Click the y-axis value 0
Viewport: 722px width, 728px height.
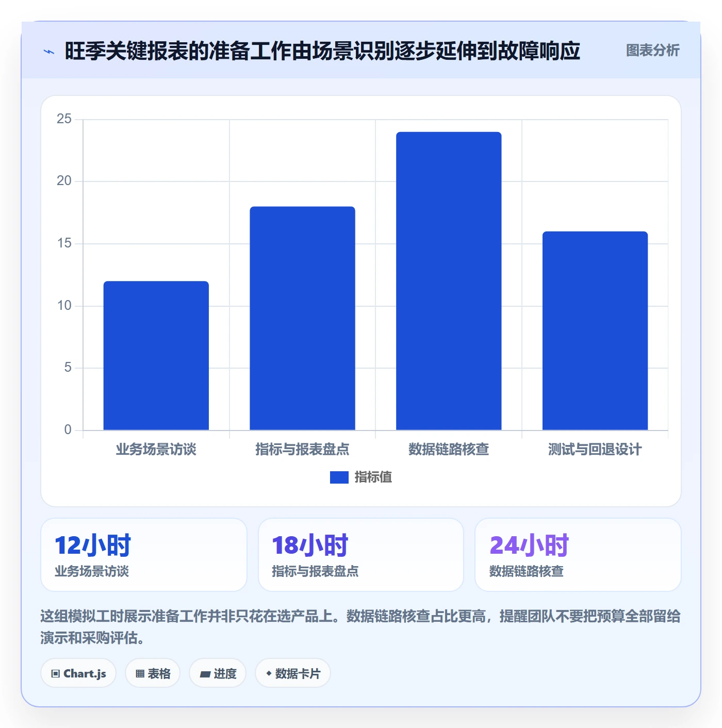[68, 430]
